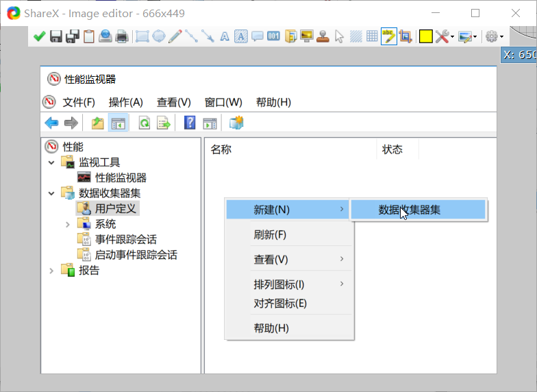Open the yellow color swatch picker
The height and width of the screenshot is (392, 537).
pyautogui.click(x=425, y=36)
